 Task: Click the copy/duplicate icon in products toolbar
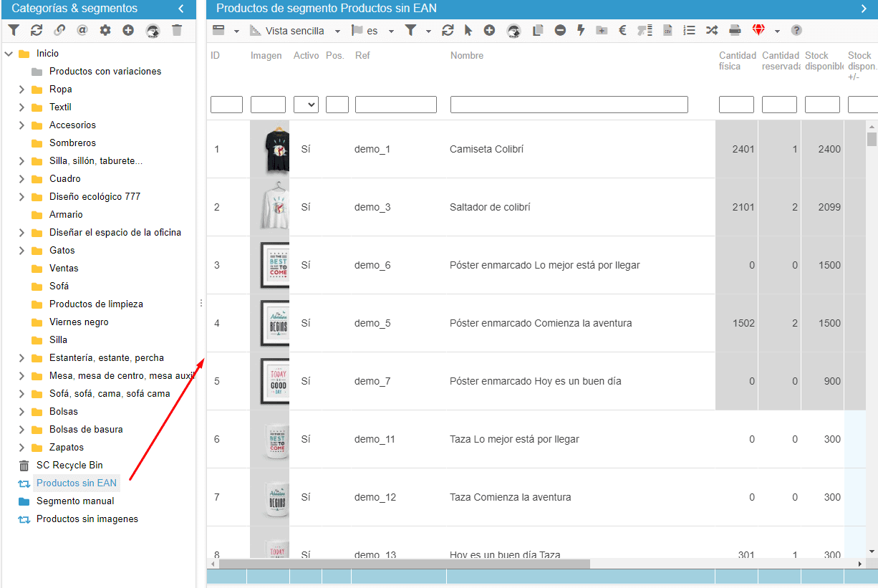538,30
